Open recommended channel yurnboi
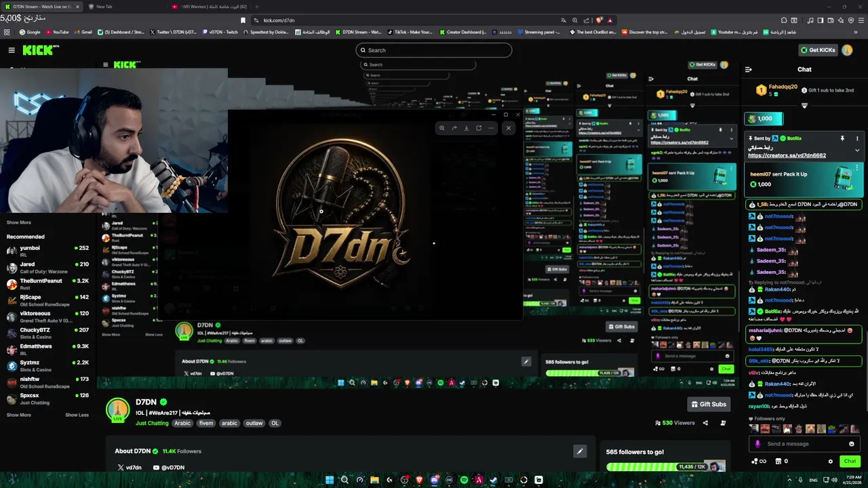The image size is (868, 488). (x=47, y=251)
